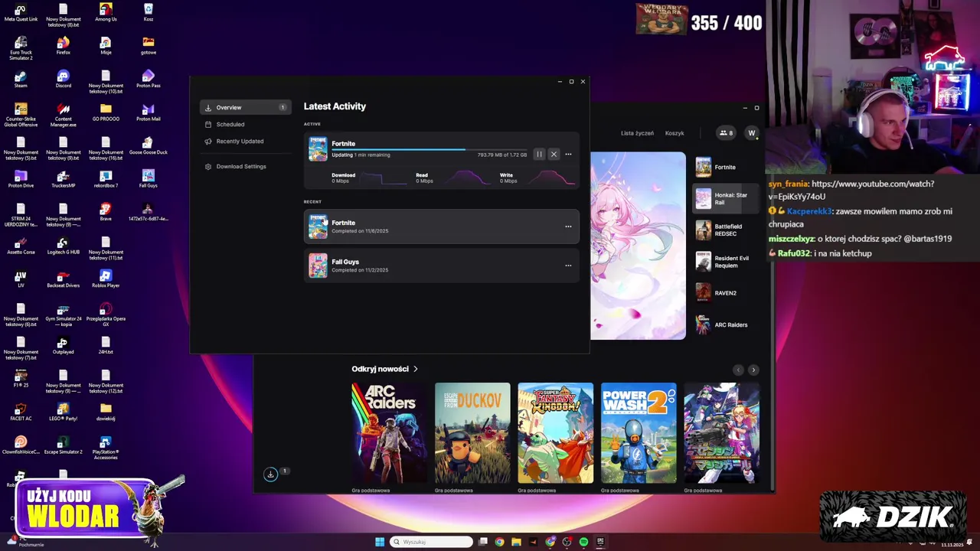Click the Windows Start button

click(380, 542)
